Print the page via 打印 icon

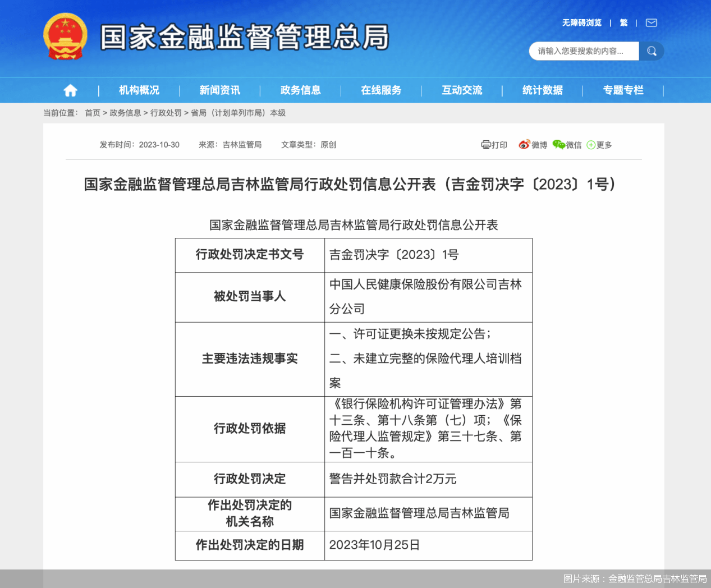point(494,145)
